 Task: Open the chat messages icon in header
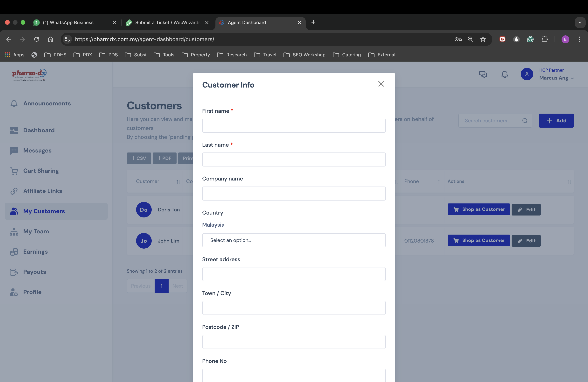(x=483, y=74)
